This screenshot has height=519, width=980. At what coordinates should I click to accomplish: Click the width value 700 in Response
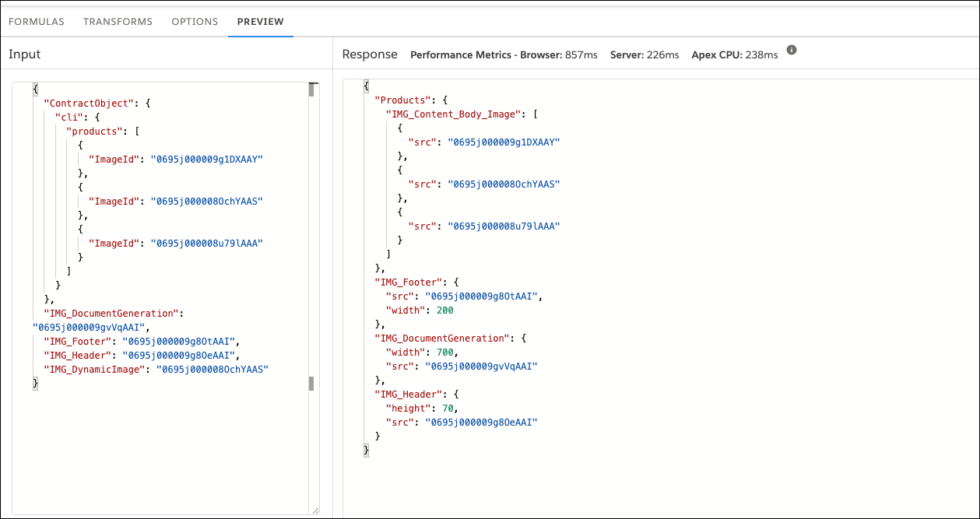[445, 352]
